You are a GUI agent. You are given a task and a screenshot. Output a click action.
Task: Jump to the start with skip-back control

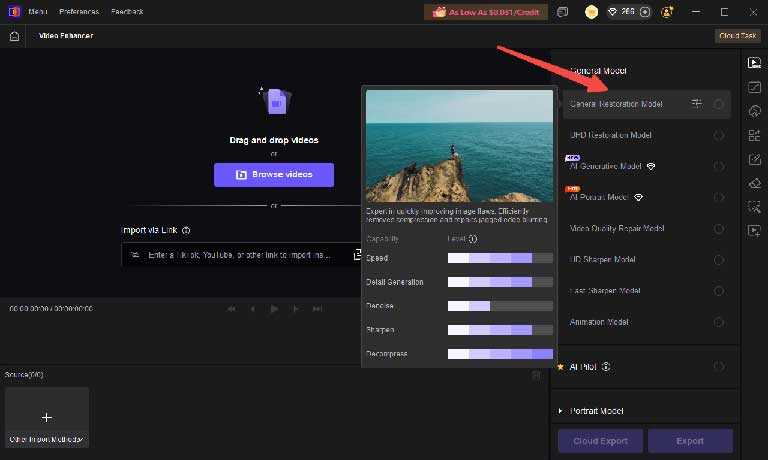coord(231,309)
